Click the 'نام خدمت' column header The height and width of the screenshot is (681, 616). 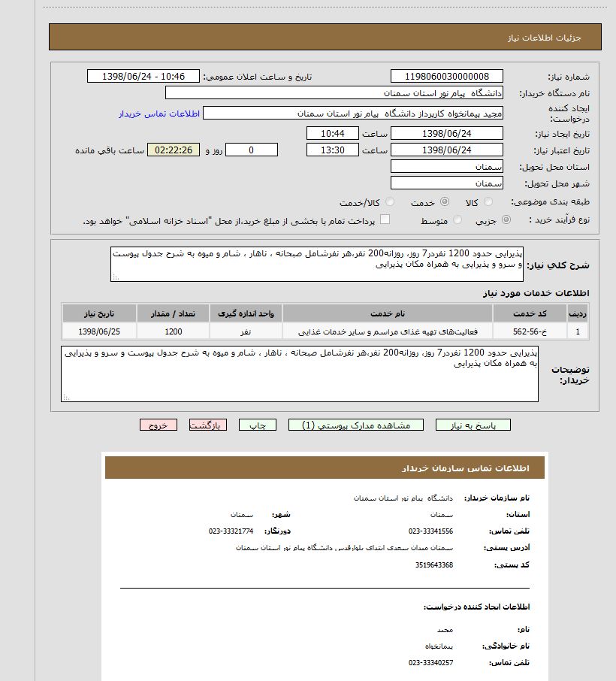(x=387, y=313)
